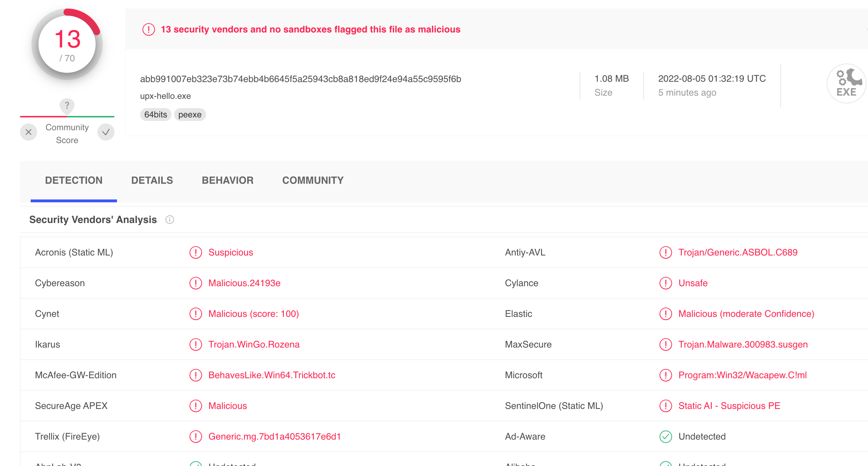Click the green check icon for Ad-Aware

coord(665,437)
